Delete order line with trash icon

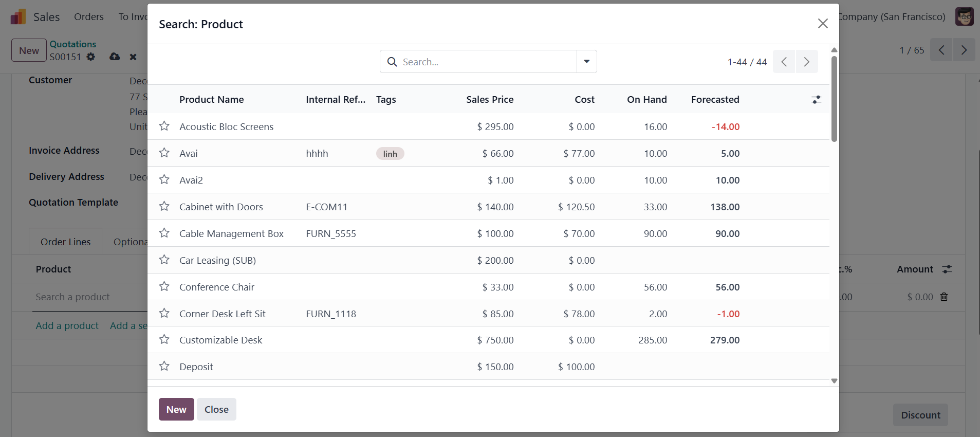point(944,297)
